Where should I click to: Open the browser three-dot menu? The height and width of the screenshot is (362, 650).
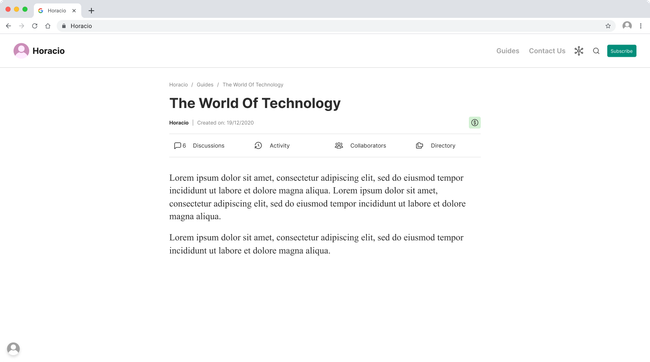(x=640, y=26)
